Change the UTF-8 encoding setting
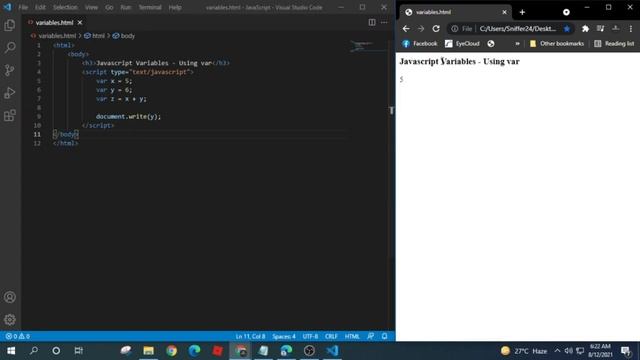 [x=310, y=336]
